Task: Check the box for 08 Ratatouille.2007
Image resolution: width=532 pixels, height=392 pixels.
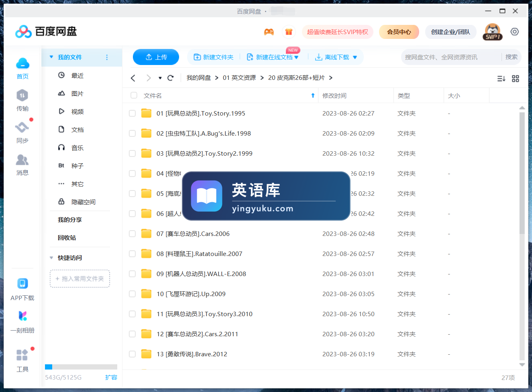Action: [x=132, y=254]
